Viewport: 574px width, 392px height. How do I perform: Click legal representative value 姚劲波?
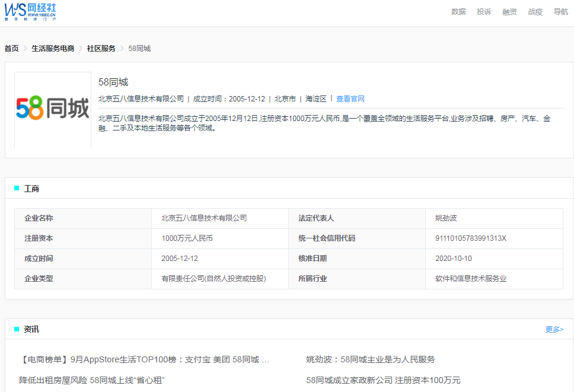pyautogui.click(x=446, y=218)
